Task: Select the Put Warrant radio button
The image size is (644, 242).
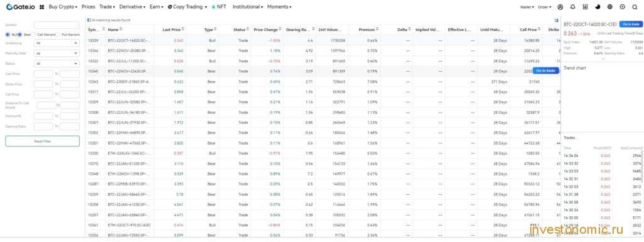Action: point(58,35)
